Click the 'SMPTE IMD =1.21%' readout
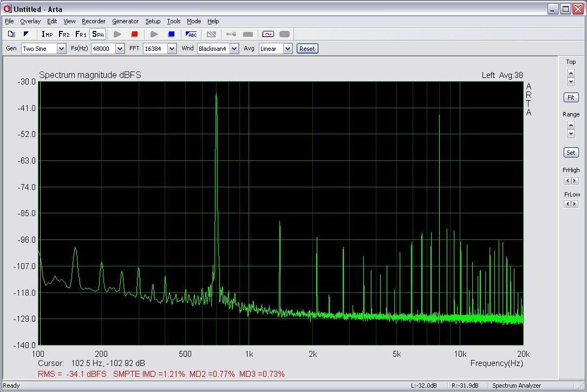The image size is (587, 392). click(149, 374)
